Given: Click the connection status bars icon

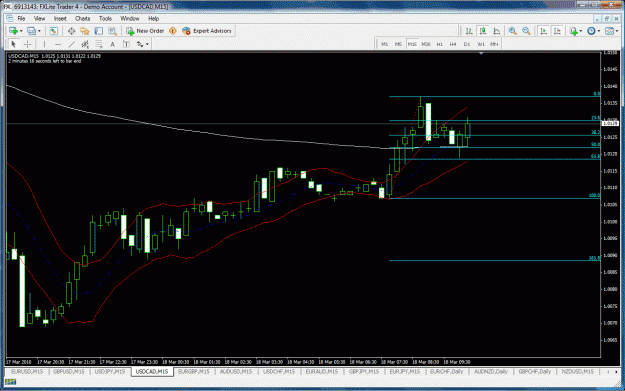Looking at the screenshot, I should pos(10,382).
